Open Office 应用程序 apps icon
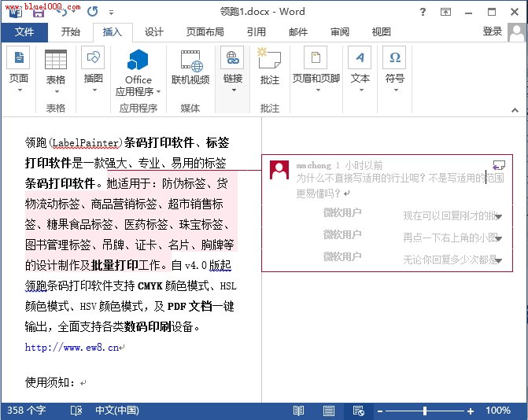528x420 pixels. tap(138, 60)
